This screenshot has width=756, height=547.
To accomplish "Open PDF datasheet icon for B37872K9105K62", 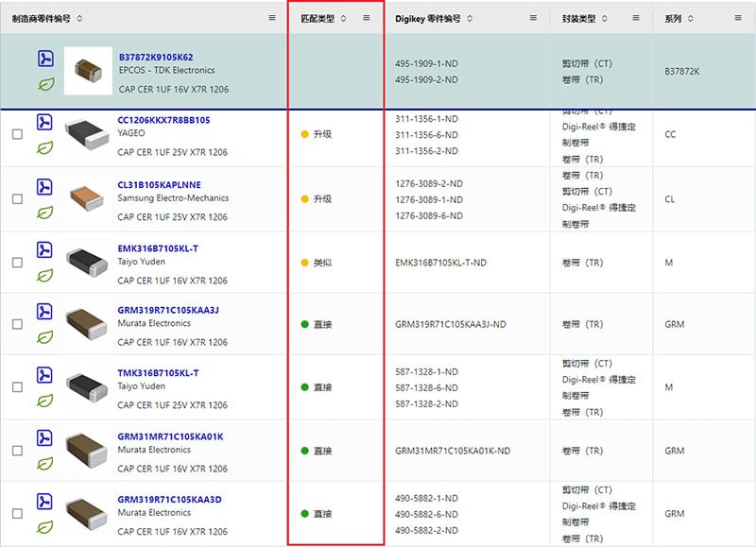I will pos(44,59).
